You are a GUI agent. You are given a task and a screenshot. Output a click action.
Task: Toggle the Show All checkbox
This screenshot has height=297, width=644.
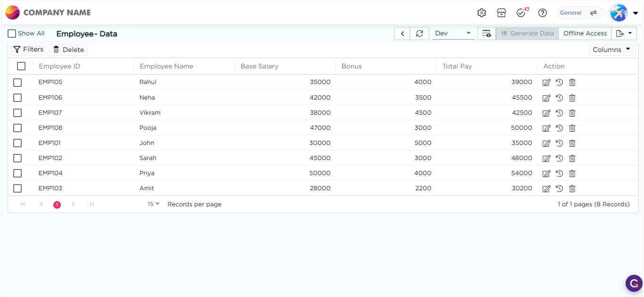12,34
